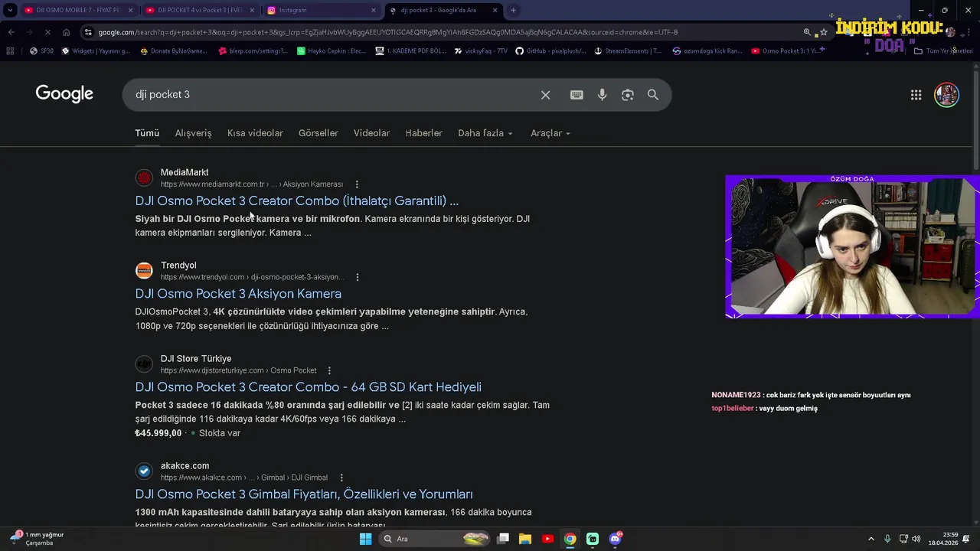Open more options for Trendyol result

point(357,277)
